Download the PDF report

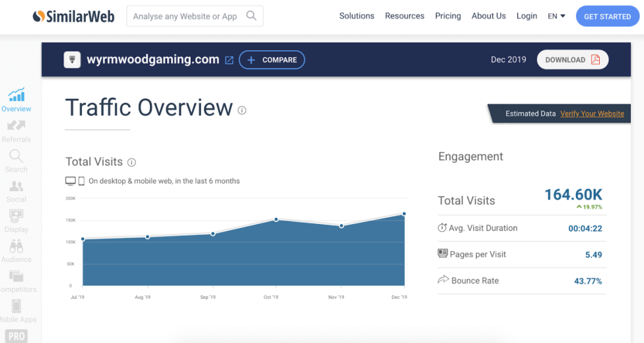click(572, 60)
